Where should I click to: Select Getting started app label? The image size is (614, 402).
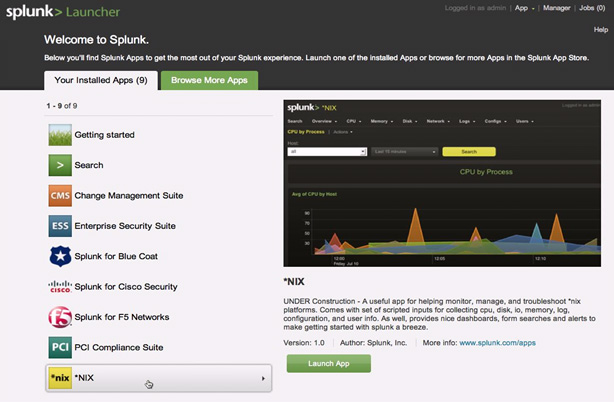click(105, 135)
